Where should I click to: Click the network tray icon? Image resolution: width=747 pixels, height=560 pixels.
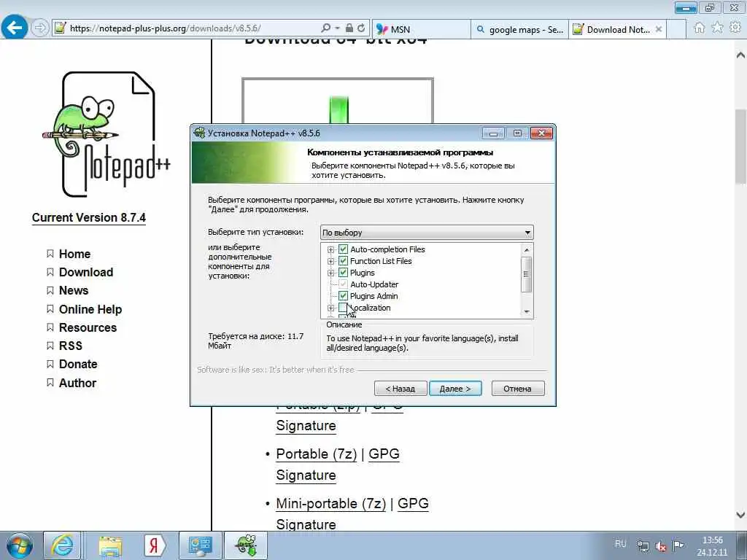643,546
